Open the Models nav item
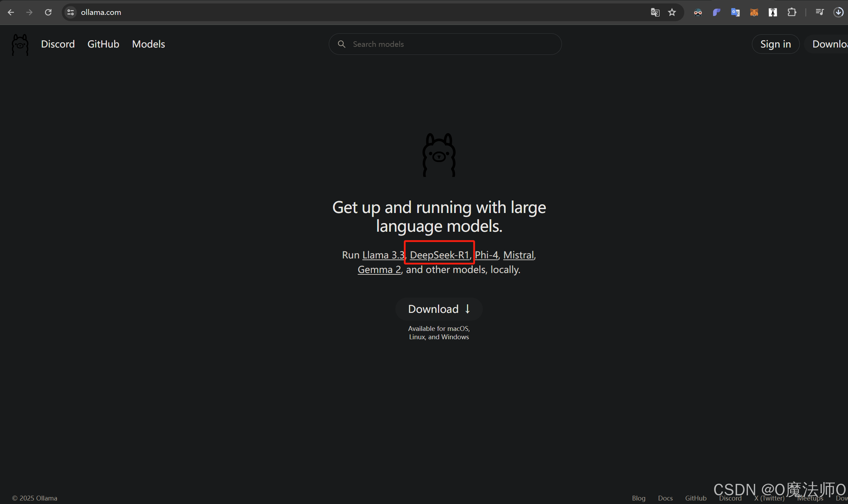This screenshot has height=504, width=848. click(x=148, y=44)
